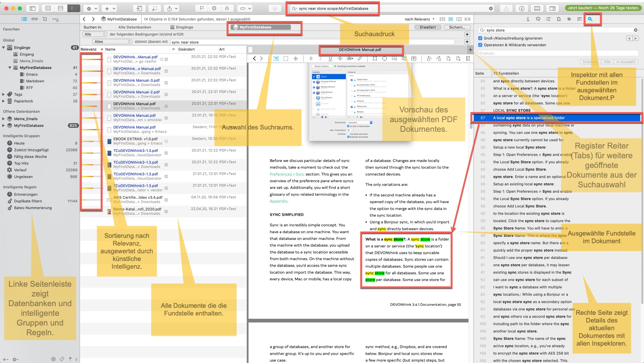Click the toolbar search field

[x=392, y=8]
